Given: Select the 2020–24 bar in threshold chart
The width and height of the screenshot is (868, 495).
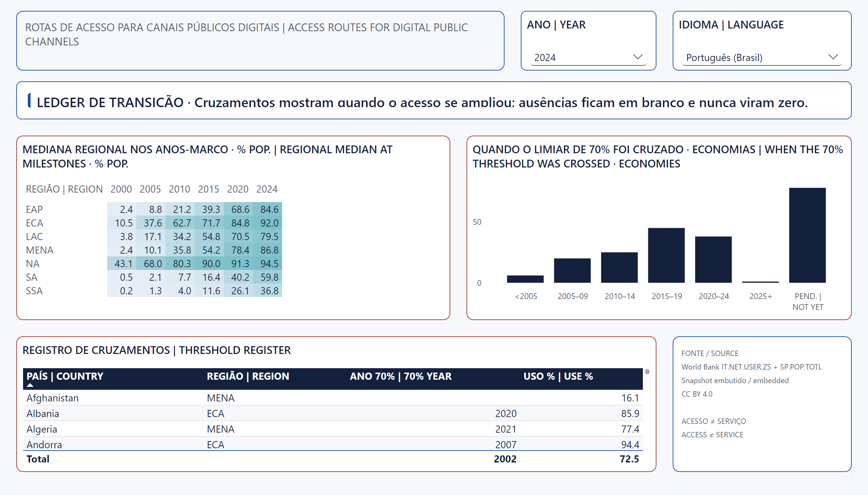Looking at the screenshot, I should (713, 259).
